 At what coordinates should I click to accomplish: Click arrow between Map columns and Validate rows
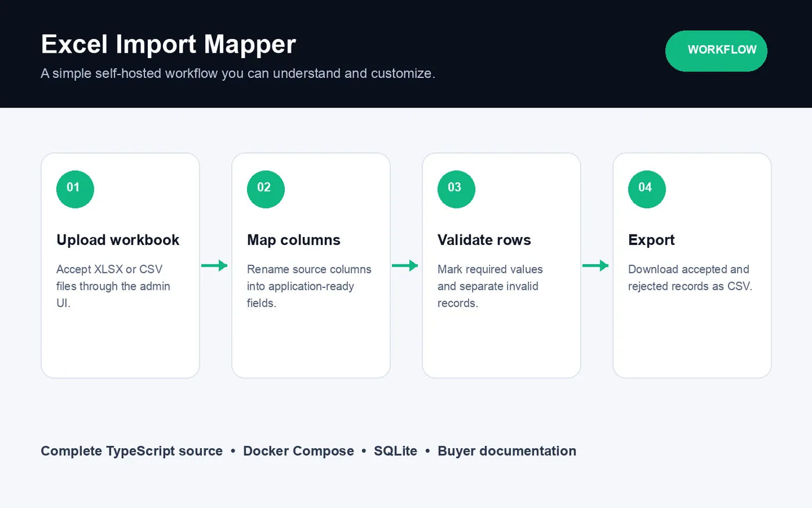coord(405,266)
